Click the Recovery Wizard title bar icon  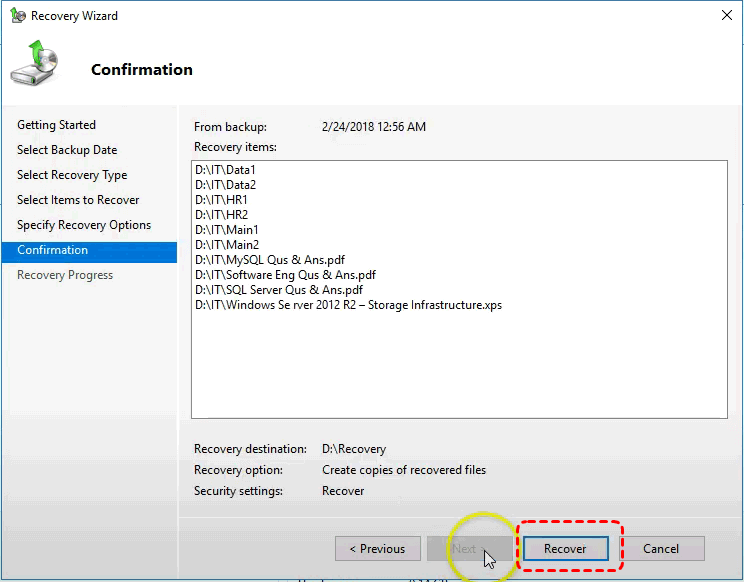point(17,16)
